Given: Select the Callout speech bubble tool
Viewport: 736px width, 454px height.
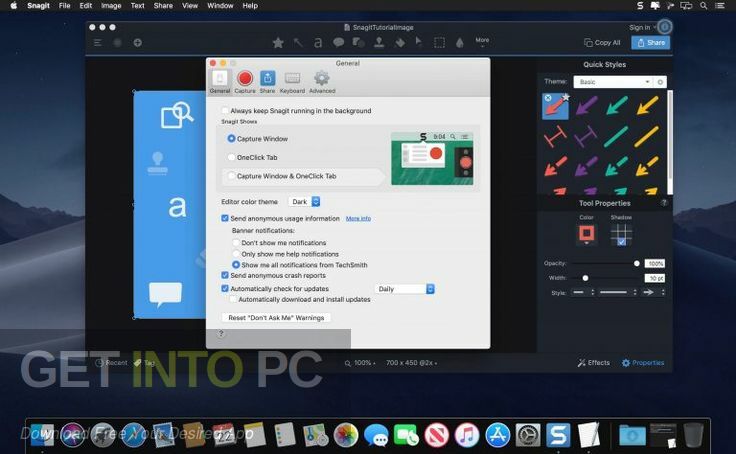Looking at the screenshot, I should [x=338, y=43].
